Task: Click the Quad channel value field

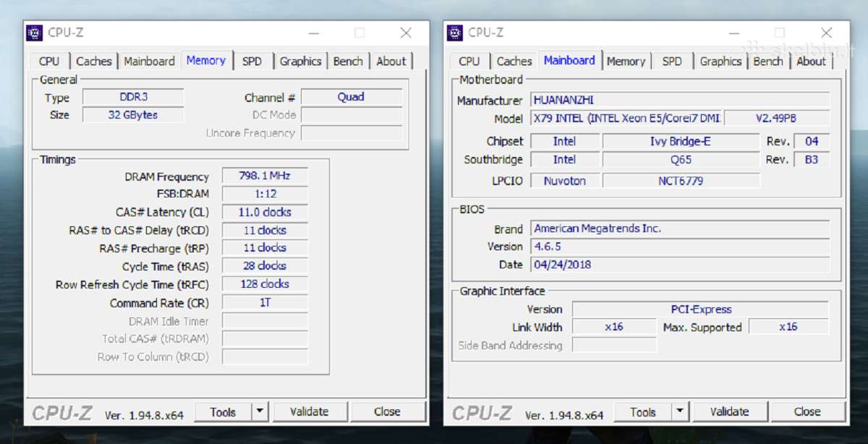Action: tap(352, 97)
